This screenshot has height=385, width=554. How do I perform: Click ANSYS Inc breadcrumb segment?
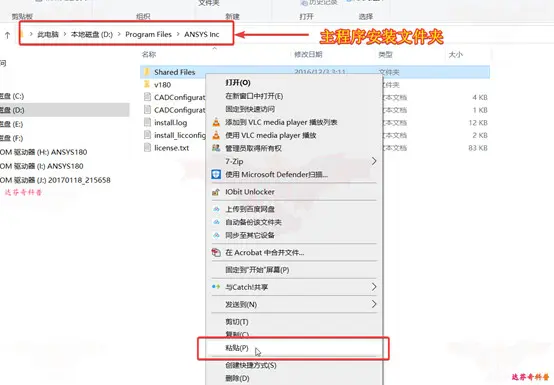(202, 34)
